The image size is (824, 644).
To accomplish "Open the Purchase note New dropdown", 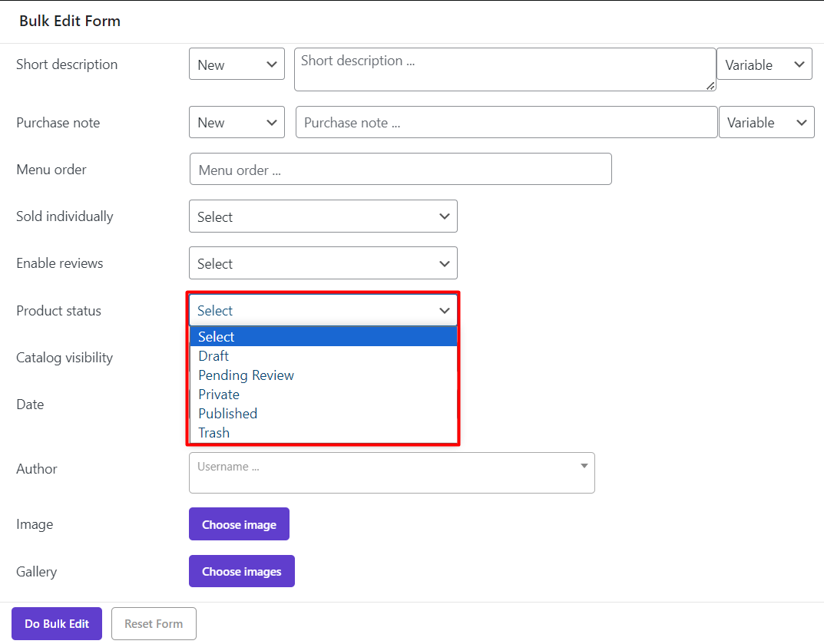I will pyautogui.click(x=237, y=123).
